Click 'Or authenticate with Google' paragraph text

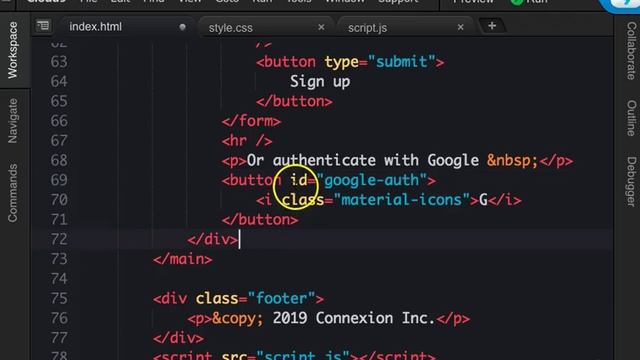363,160
